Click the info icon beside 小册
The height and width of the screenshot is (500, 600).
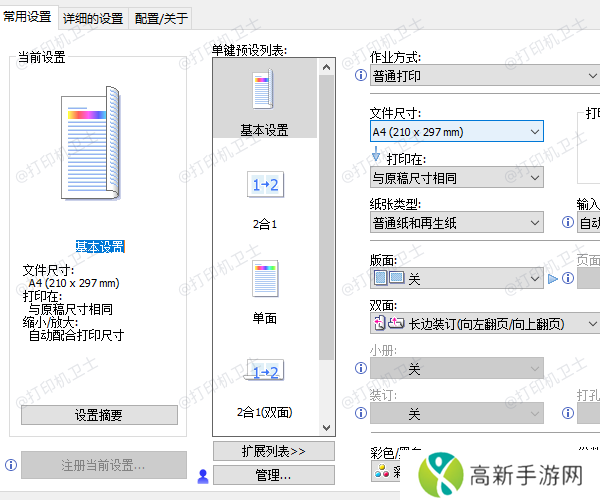pyautogui.click(x=360, y=368)
